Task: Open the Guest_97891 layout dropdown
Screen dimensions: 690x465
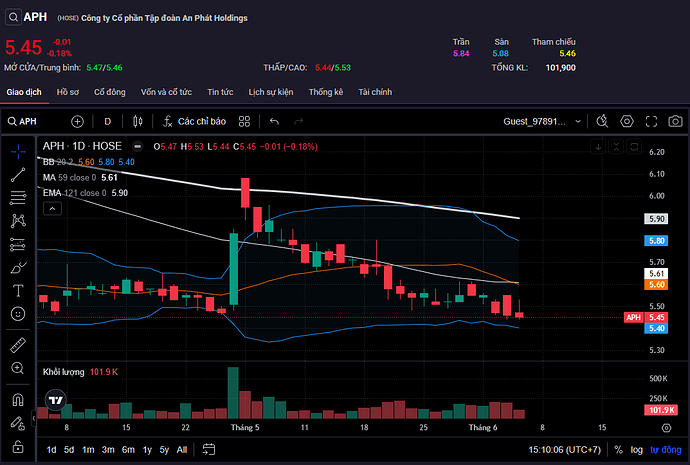Action: coord(542,121)
